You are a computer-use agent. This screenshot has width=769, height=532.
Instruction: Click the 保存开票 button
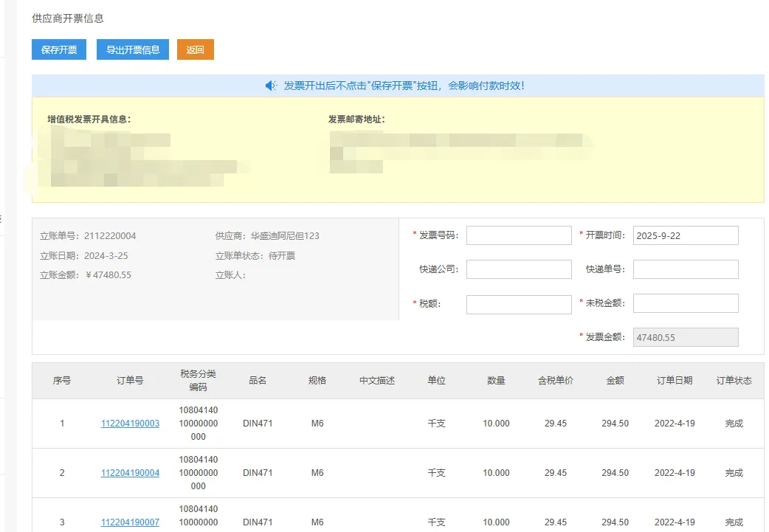click(x=59, y=50)
